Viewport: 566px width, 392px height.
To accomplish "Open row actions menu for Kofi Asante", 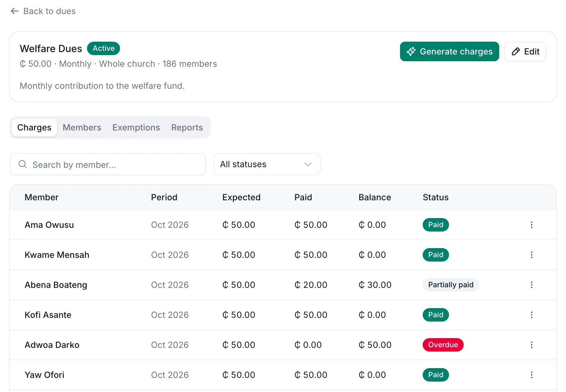I will pyautogui.click(x=532, y=315).
